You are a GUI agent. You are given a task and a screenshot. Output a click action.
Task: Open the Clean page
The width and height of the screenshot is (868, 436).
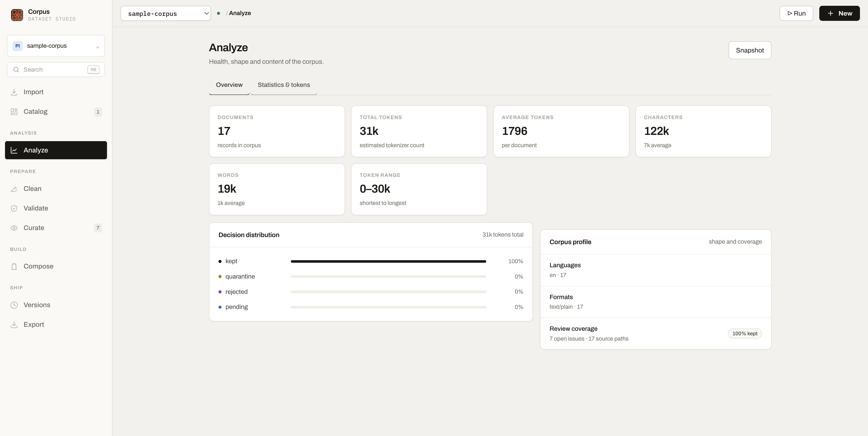[x=56, y=189]
